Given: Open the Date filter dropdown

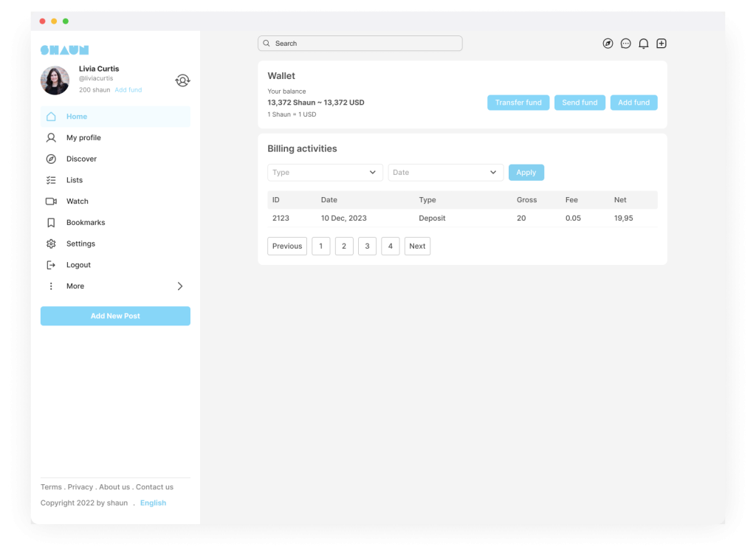Looking at the screenshot, I should click(445, 173).
